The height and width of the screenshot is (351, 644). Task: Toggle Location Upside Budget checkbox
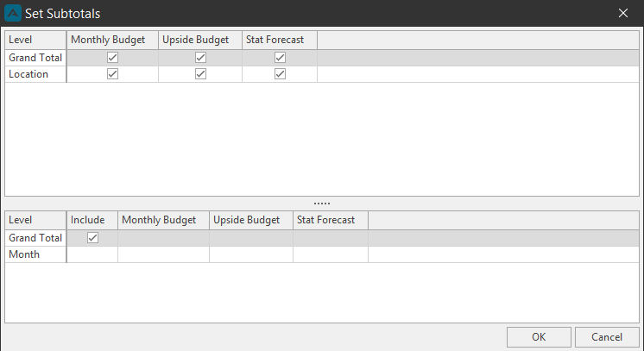pyautogui.click(x=200, y=74)
